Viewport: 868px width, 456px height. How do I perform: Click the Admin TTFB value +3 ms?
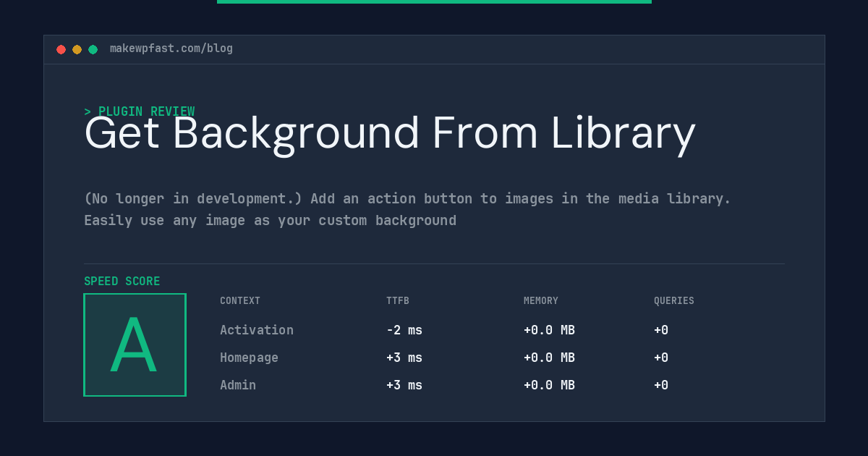(x=404, y=385)
